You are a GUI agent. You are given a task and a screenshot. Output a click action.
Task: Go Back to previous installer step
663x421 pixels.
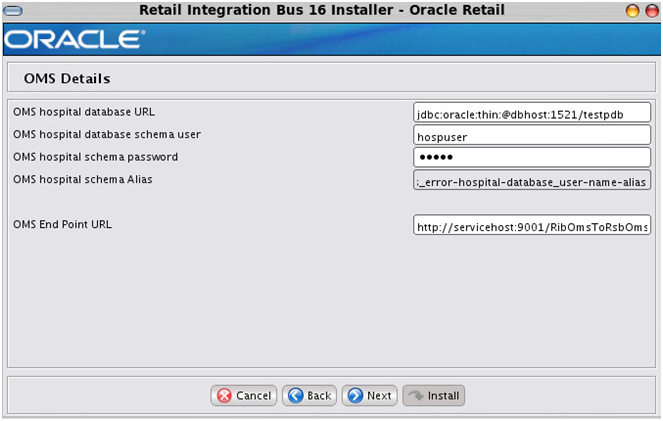point(309,396)
